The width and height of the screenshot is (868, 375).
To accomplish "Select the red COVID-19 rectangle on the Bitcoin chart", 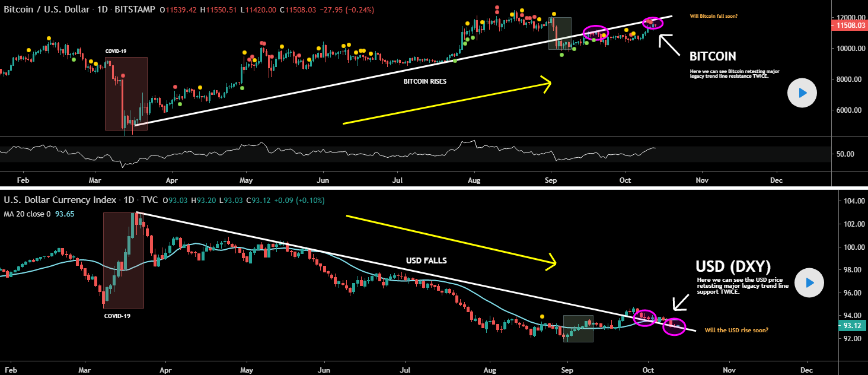I will [126, 93].
